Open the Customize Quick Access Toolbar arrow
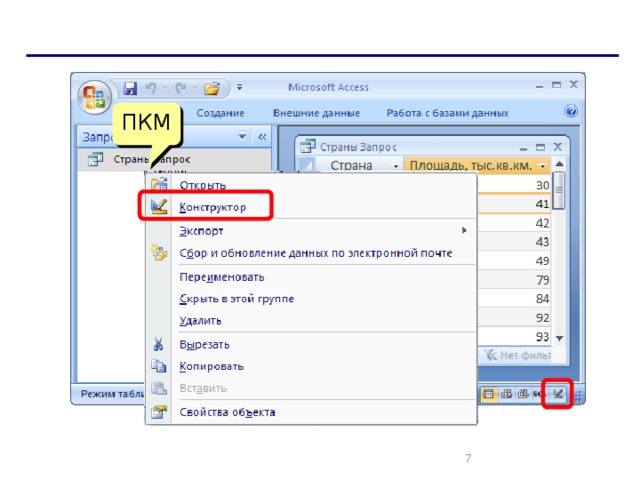Viewport: 640px width, 480px height. [240, 87]
